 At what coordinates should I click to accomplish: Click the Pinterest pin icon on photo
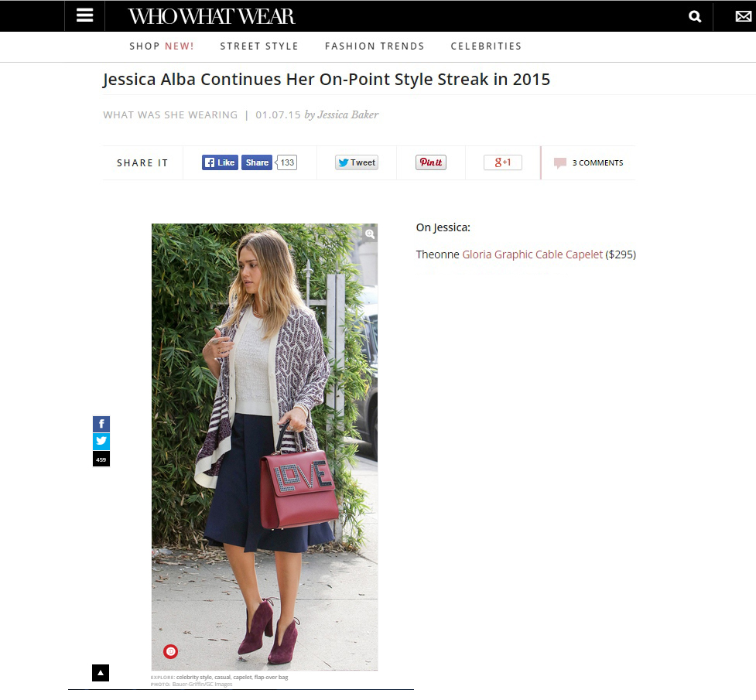pyautogui.click(x=171, y=652)
